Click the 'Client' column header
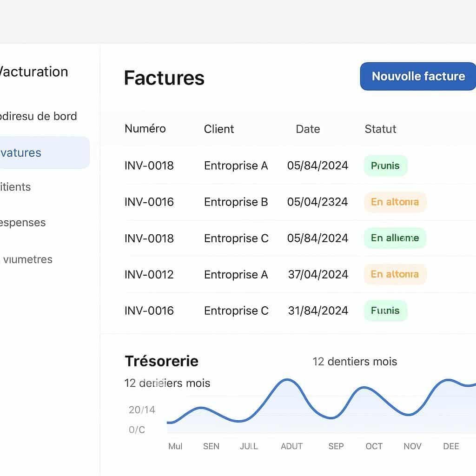 pyautogui.click(x=218, y=129)
